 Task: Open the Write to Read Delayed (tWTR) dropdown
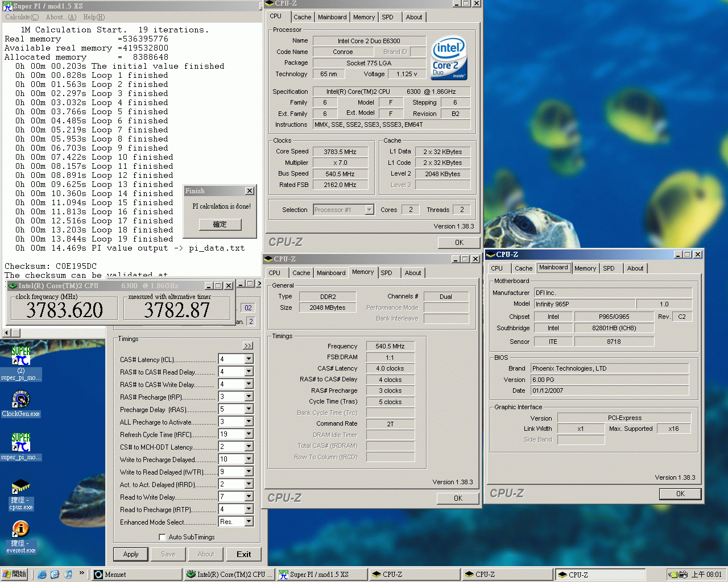pyautogui.click(x=249, y=472)
